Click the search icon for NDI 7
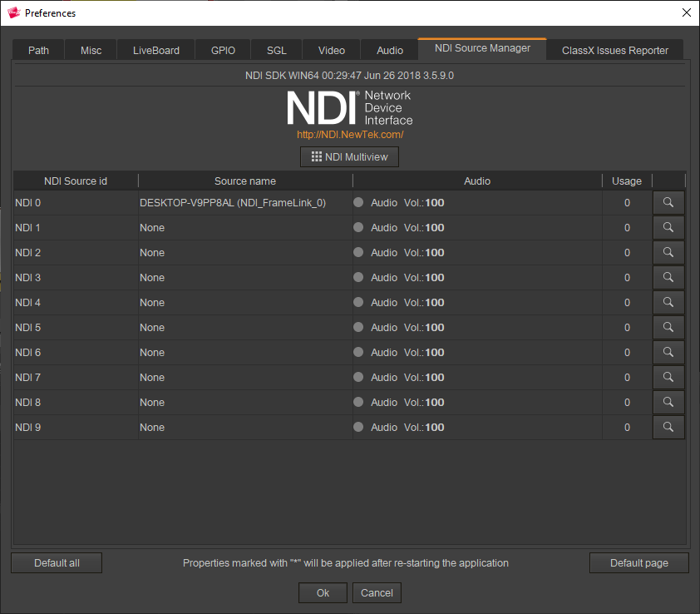This screenshot has height=614, width=700. 668,377
